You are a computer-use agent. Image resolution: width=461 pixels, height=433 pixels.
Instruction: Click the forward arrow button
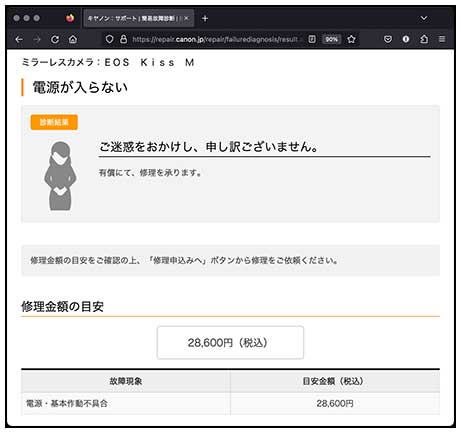37,39
